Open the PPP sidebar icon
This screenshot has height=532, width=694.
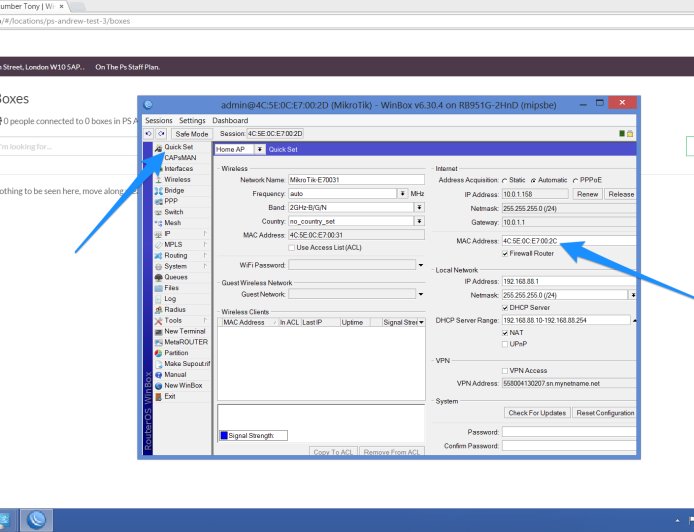click(x=158, y=201)
